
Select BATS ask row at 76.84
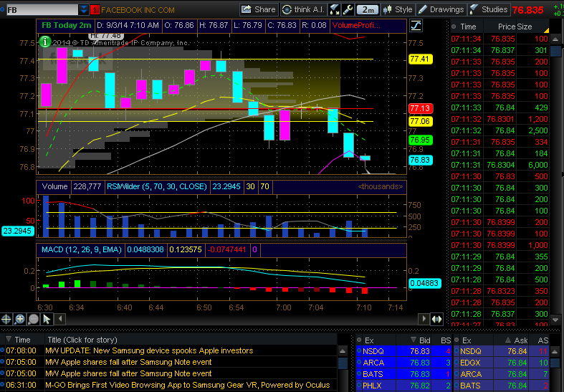[502, 386]
